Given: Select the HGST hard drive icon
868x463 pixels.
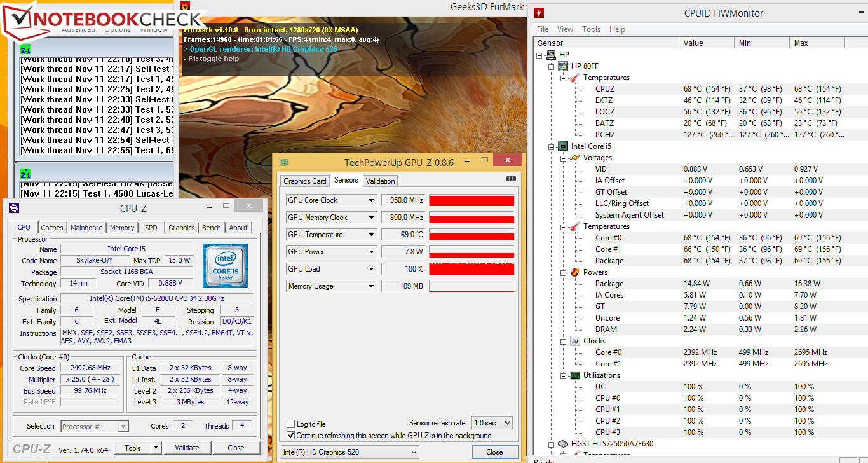Looking at the screenshot, I should point(562,444).
